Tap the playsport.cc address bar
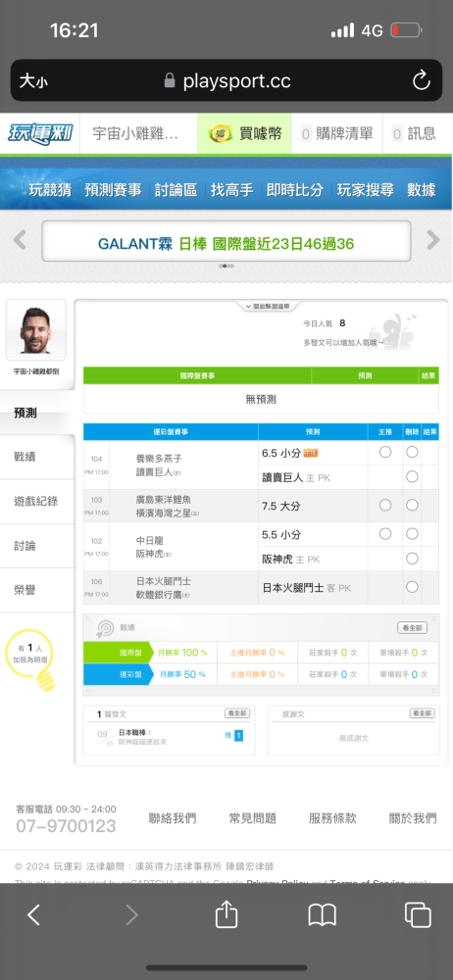This screenshot has width=453, height=980. click(x=226, y=80)
